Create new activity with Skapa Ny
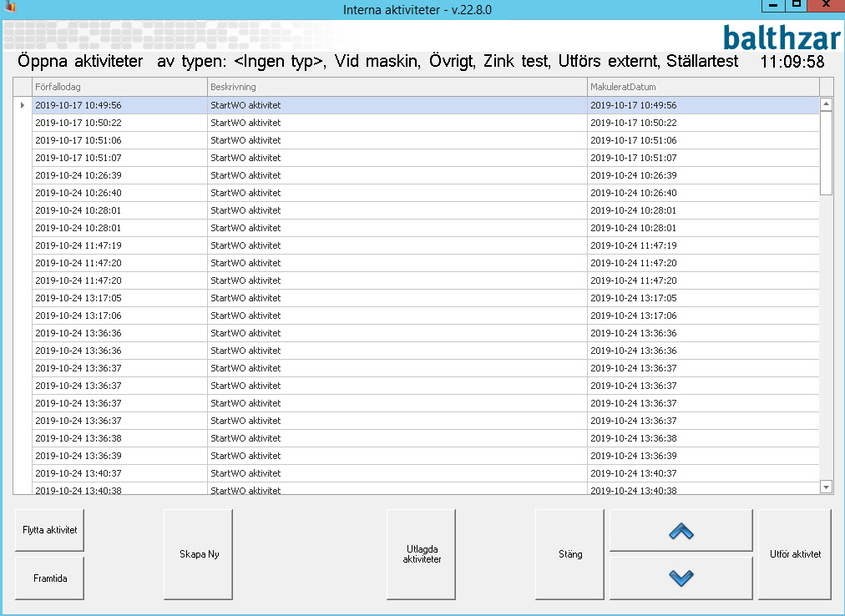The width and height of the screenshot is (845, 616). tap(199, 554)
